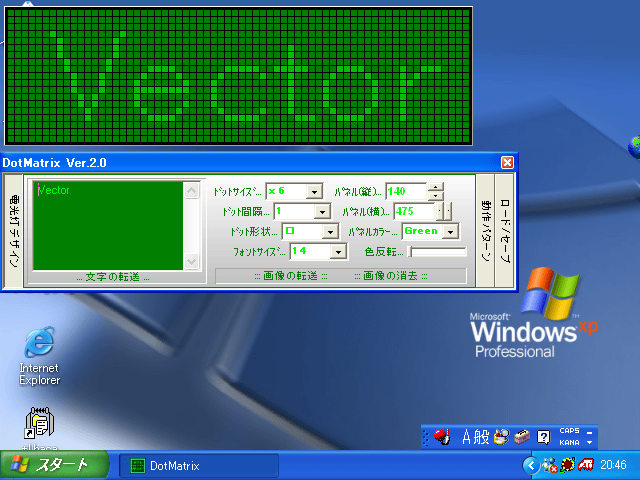
Task: Expand hidden tray icons with the round arrow
Action: coord(531,465)
